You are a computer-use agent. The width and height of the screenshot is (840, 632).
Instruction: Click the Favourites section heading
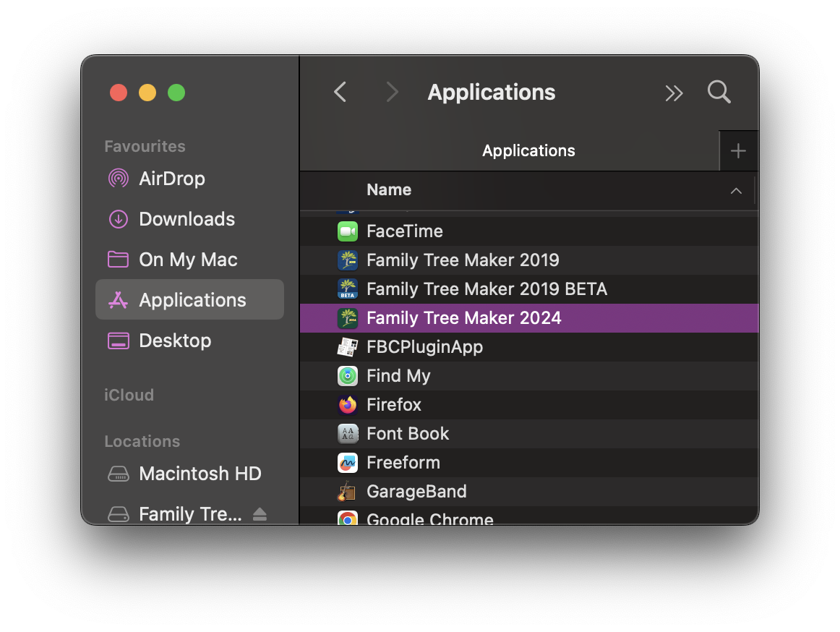(145, 146)
